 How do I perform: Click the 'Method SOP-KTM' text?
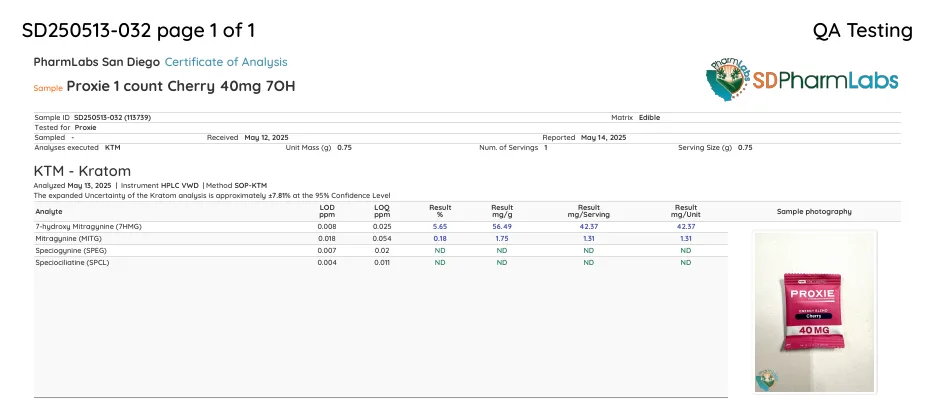tap(237, 185)
